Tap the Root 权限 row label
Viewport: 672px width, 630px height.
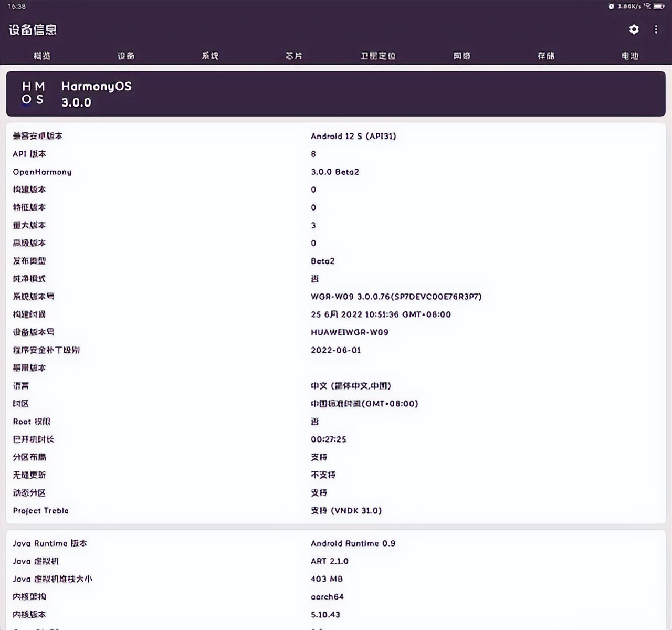31,422
